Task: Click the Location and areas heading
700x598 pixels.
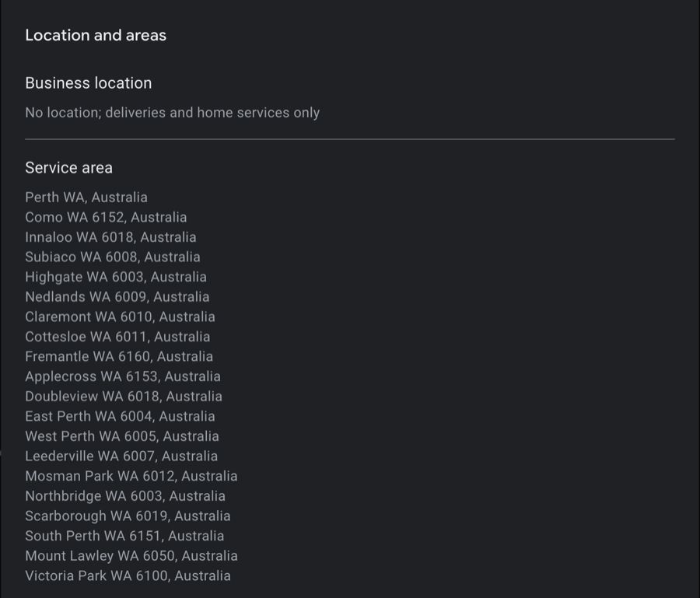Action: coord(96,35)
